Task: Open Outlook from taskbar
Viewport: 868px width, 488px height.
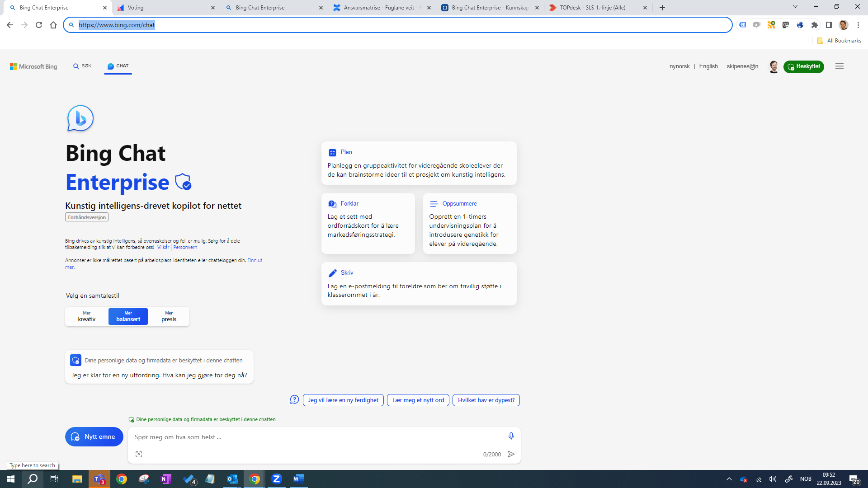Action: coord(232,479)
